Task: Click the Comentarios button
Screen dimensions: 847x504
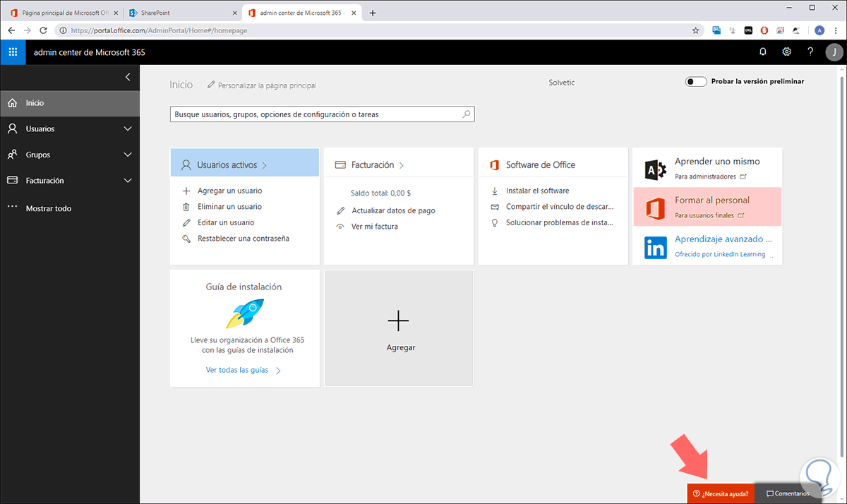Action: 788,493
